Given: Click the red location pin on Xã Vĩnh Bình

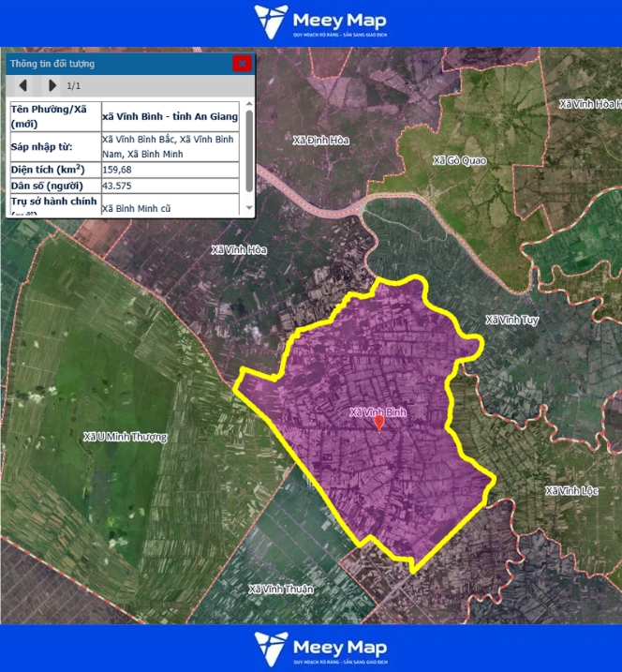Looking at the screenshot, I should click(378, 423).
